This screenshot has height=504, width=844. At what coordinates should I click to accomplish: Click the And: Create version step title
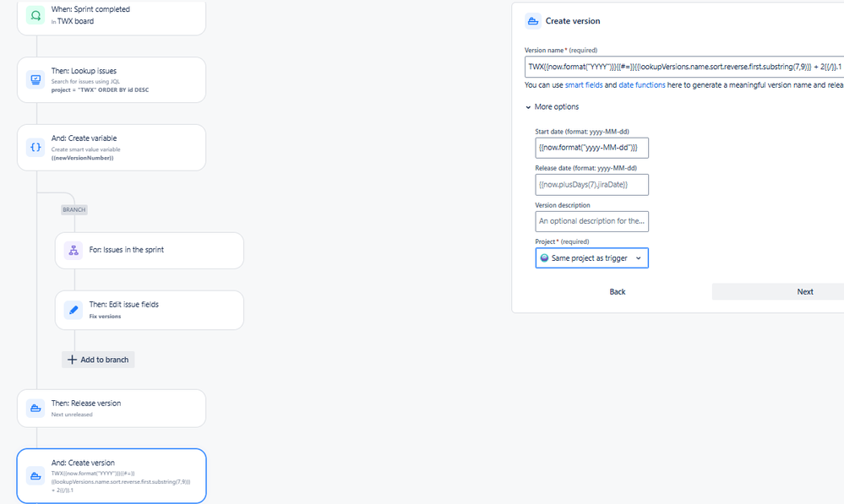point(83,463)
